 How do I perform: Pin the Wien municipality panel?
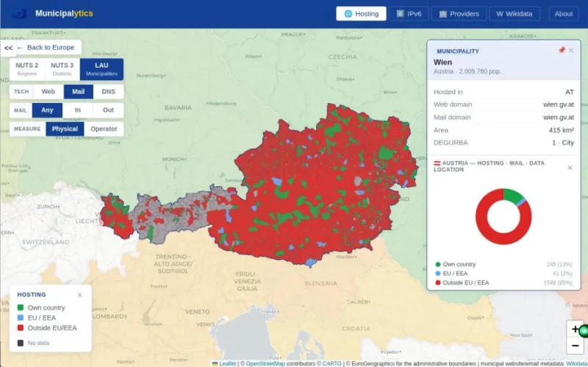pyautogui.click(x=562, y=50)
